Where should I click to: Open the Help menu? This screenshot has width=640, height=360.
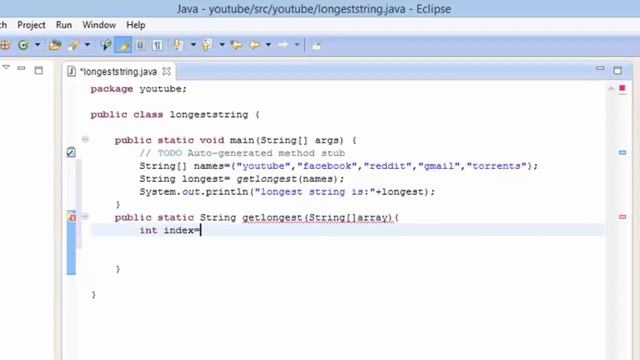click(x=136, y=25)
